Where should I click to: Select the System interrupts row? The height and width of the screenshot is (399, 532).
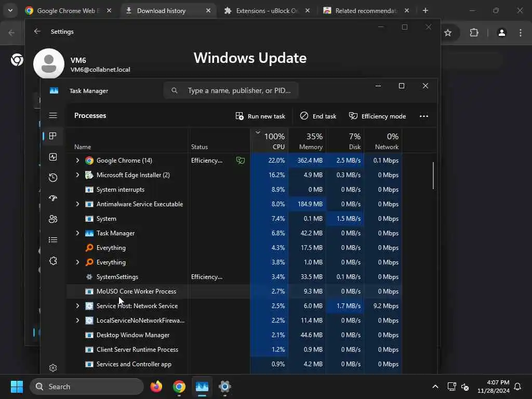pos(234,190)
